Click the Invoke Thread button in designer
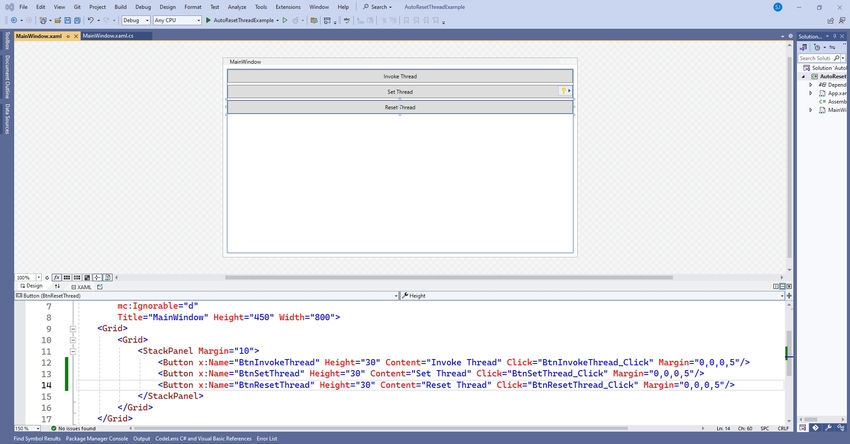 (x=399, y=76)
